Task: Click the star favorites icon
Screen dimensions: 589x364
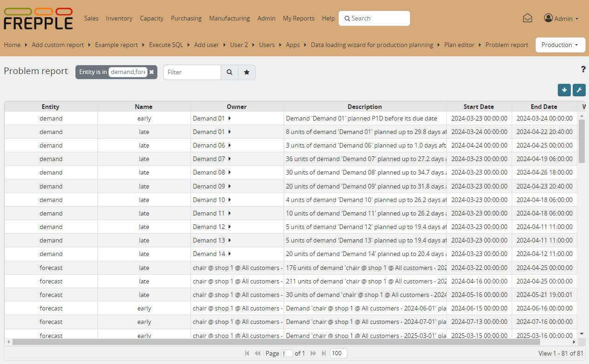Action: (x=247, y=72)
